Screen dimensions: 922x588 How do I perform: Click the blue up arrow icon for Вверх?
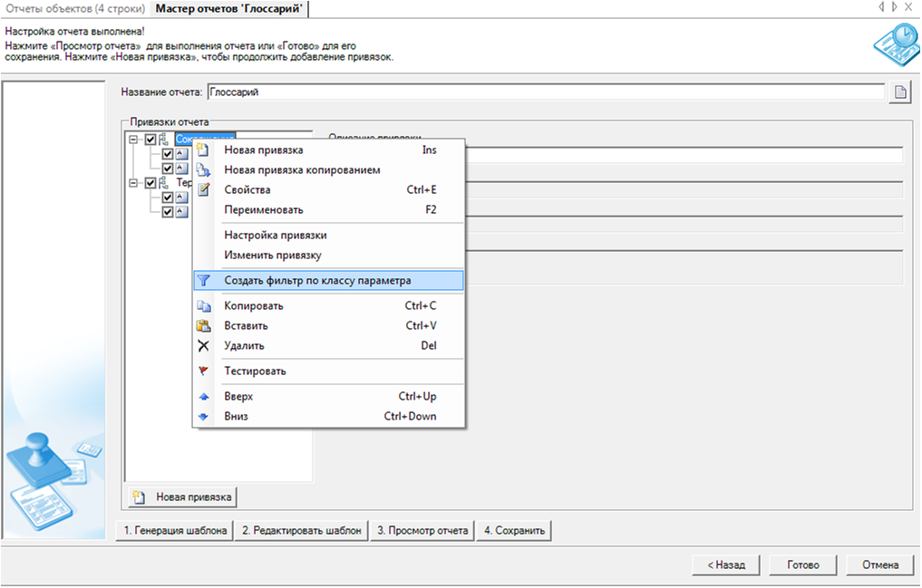[x=204, y=396]
